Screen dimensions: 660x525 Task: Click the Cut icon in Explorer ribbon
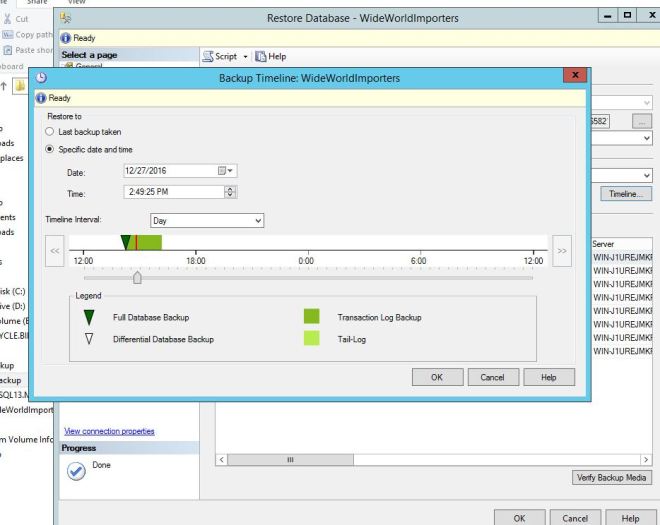click(8, 19)
